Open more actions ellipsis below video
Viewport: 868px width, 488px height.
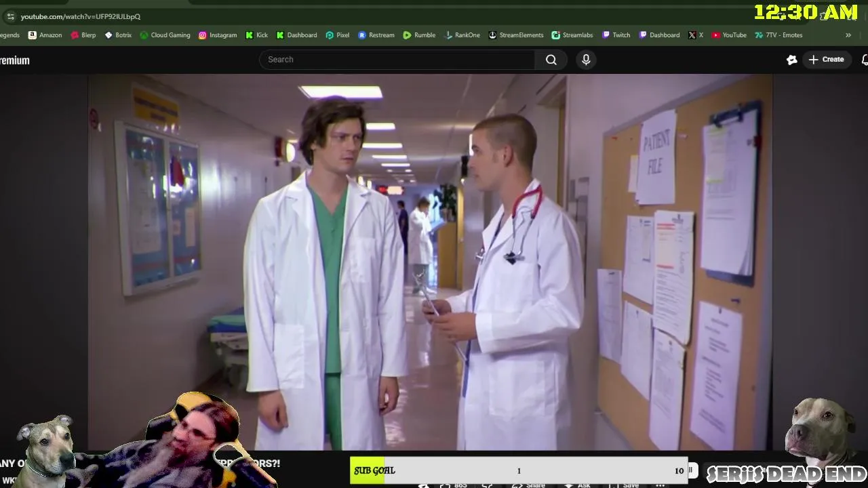(660, 485)
